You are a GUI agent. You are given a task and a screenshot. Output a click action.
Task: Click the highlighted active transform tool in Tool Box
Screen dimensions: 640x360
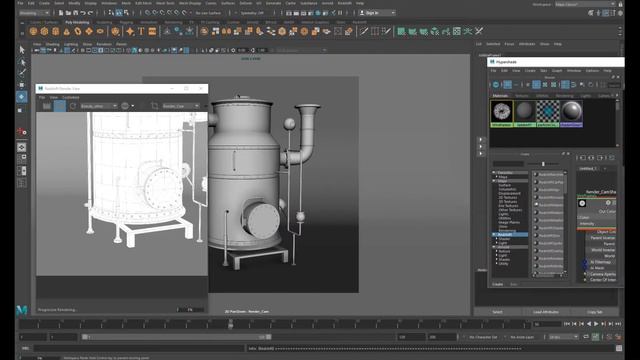22,97
